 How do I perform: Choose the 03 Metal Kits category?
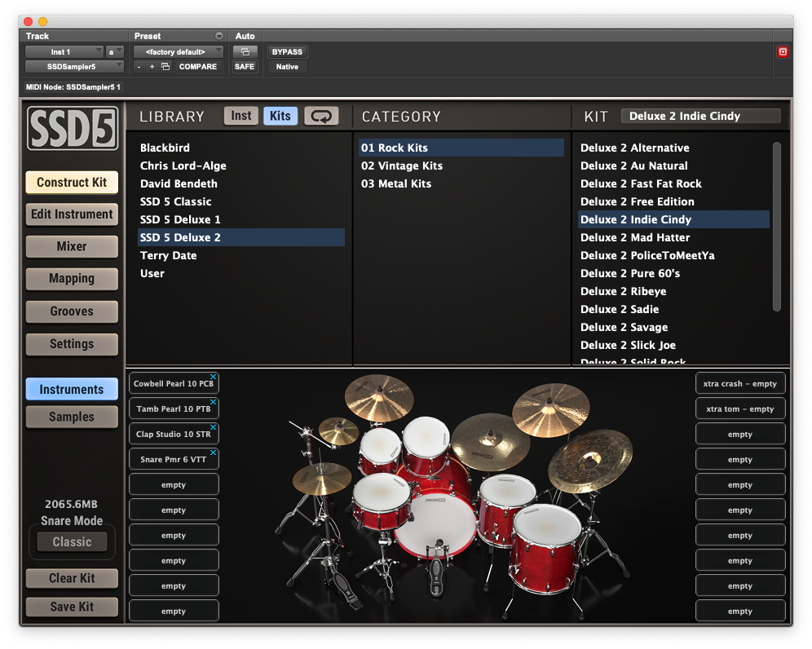tap(461, 183)
